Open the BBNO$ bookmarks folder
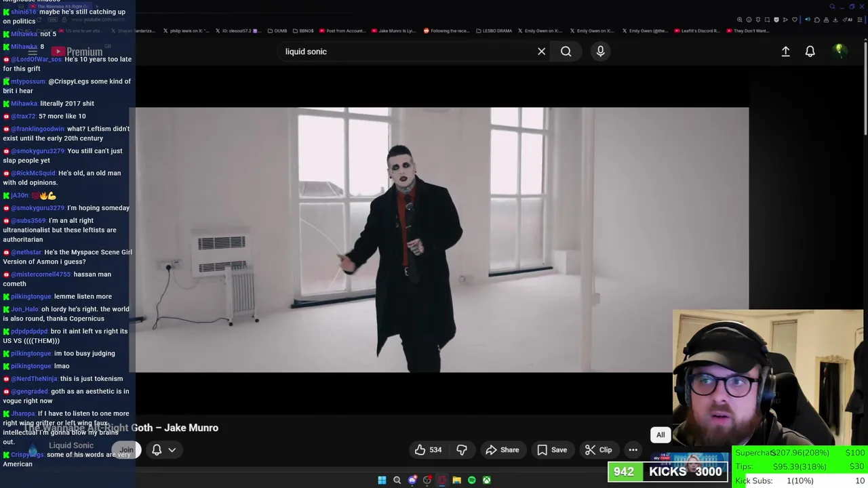 pyautogui.click(x=303, y=31)
